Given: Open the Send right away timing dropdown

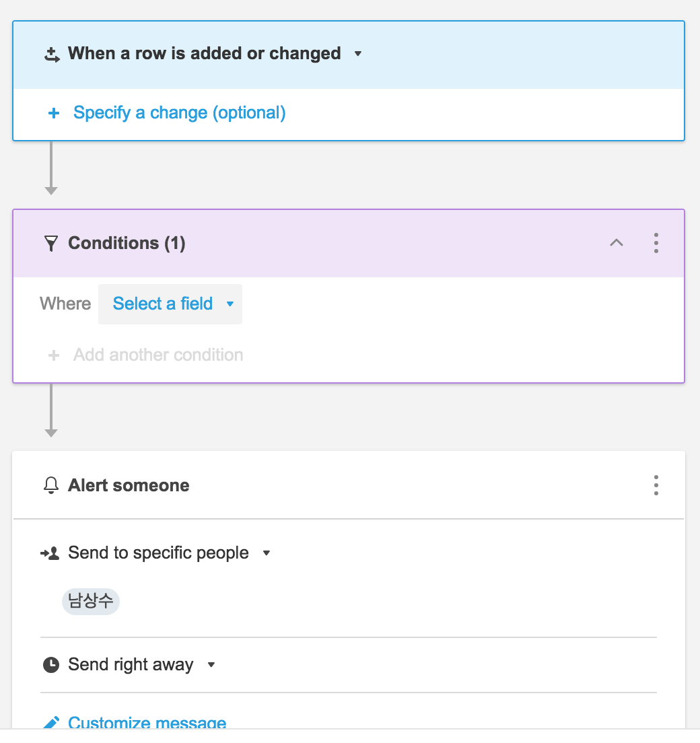Looking at the screenshot, I should tap(211, 665).
